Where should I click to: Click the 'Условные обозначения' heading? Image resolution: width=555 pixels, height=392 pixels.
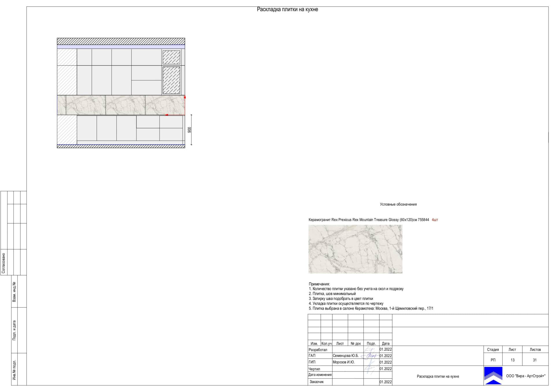398,204
